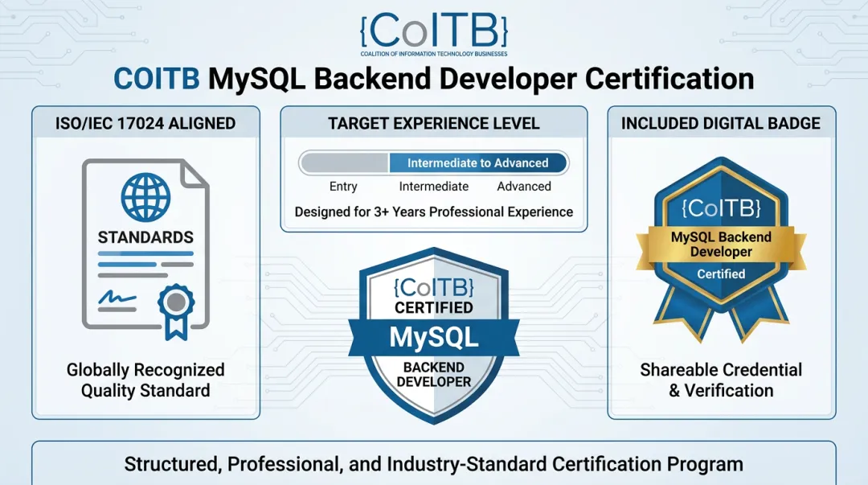The image size is (868, 485).
Task: Click 'Structured, Professional, and Industry-Standard Certification Program' banner
Action: click(433, 464)
